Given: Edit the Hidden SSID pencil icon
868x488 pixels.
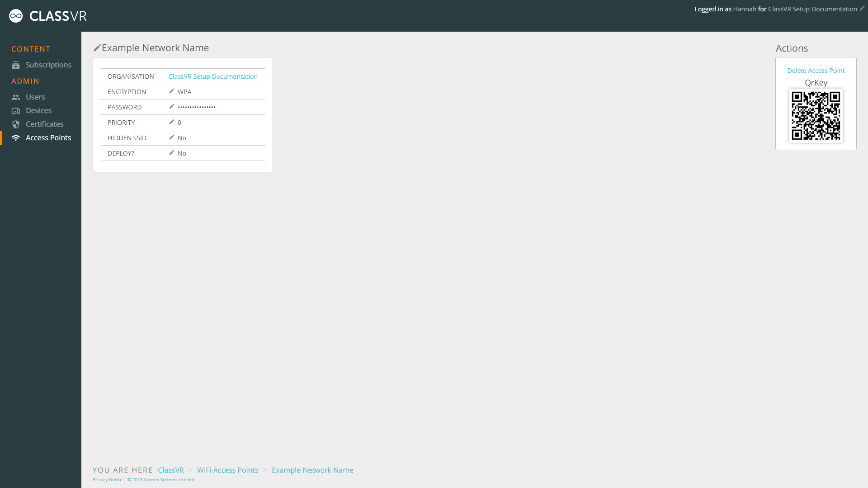Looking at the screenshot, I should click(x=172, y=137).
